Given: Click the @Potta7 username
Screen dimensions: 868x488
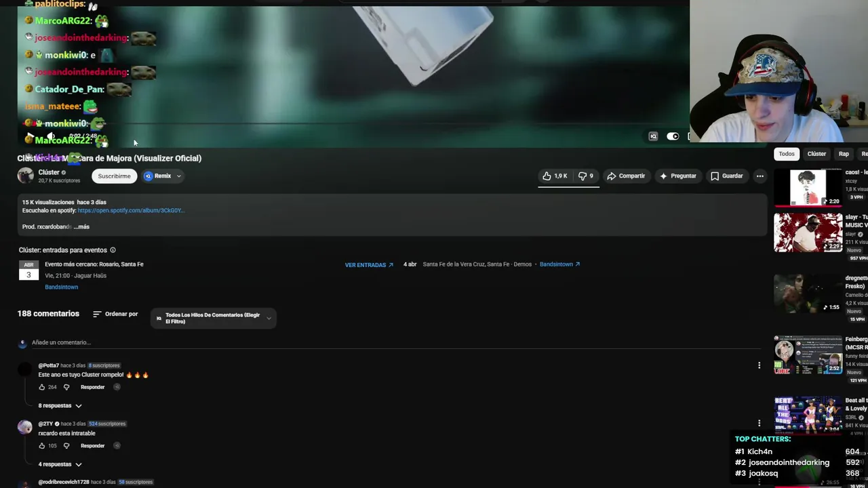Looking at the screenshot, I should click(x=48, y=366).
